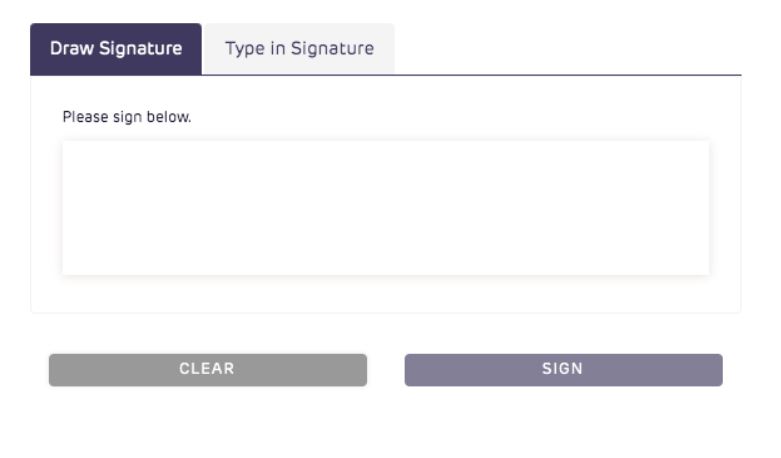Hit the button left of SIGN
The height and width of the screenshot is (458, 781).
click(x=207, y=369)
